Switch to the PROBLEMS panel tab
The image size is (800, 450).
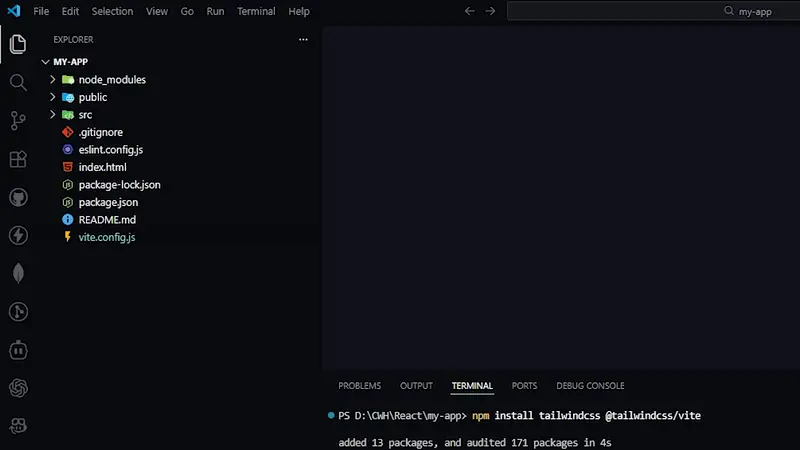pos(359,386)
